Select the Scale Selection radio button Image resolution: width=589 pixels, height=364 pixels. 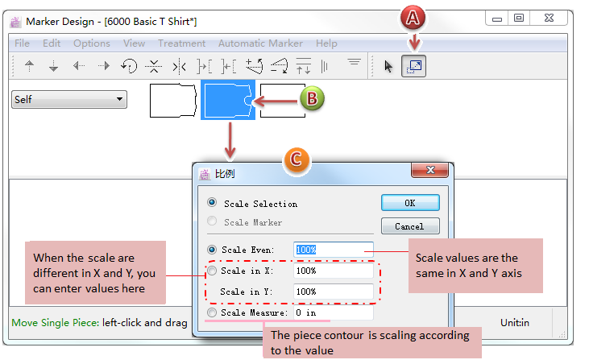(213, 204)
